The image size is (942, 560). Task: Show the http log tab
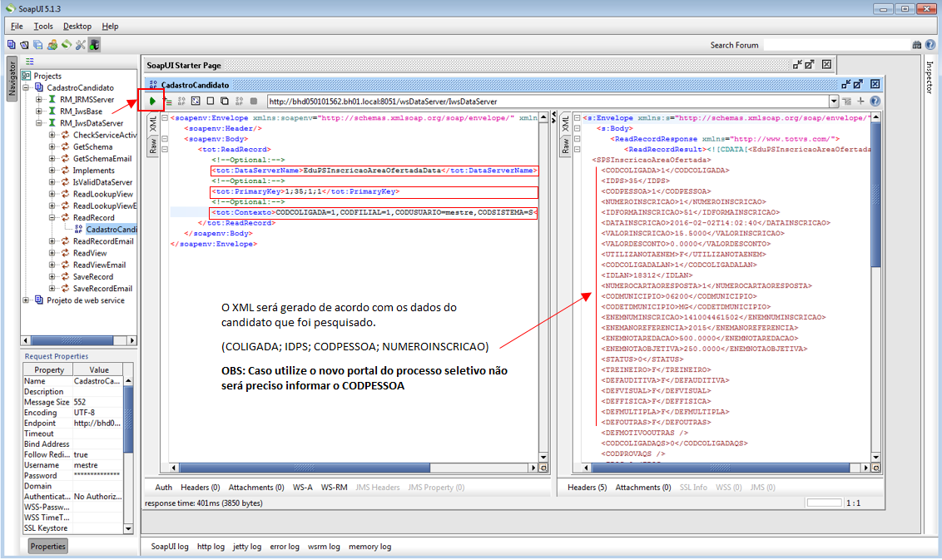pyautogui.click(x=211, y=546)
